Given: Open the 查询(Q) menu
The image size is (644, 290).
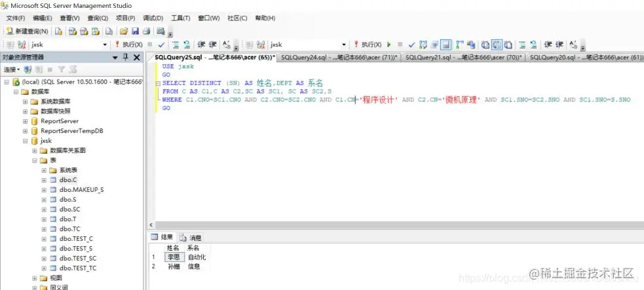Looking at the screenshot, I should pyautogui.click(x=98, y=18).
